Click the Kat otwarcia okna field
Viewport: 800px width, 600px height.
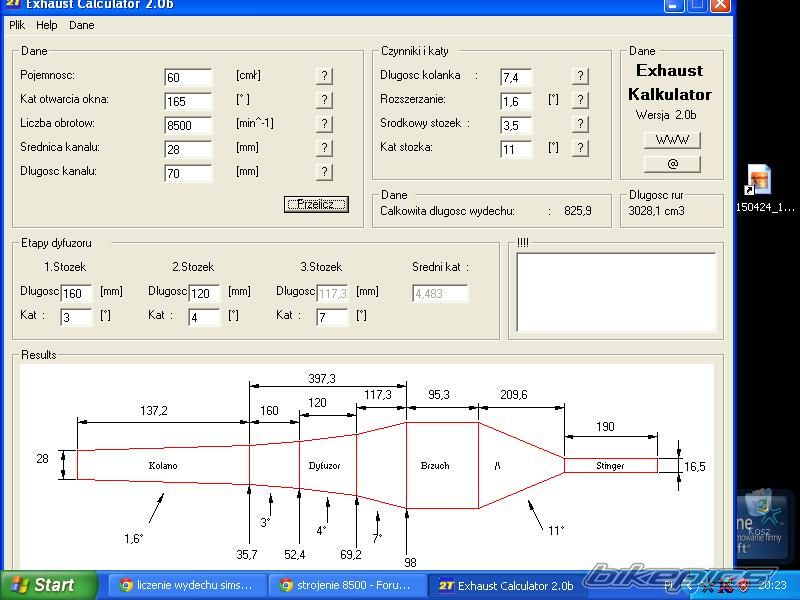pyautogui.click(x=188, y=101)
